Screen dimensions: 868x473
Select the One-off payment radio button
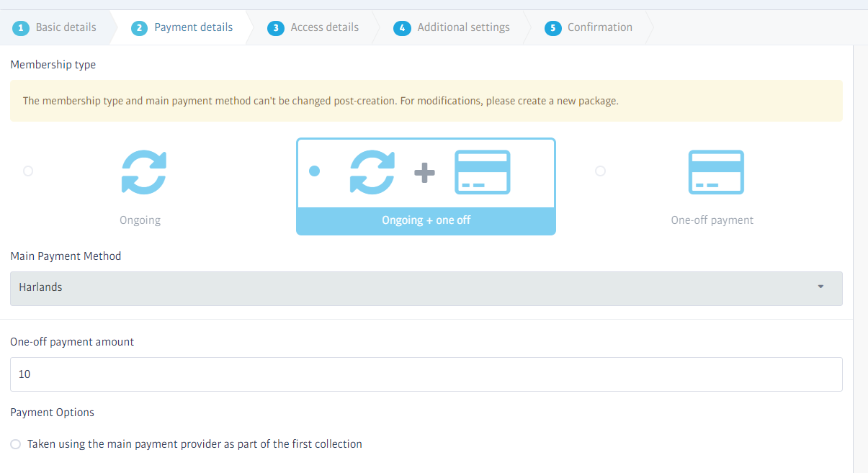click(600, 171)
